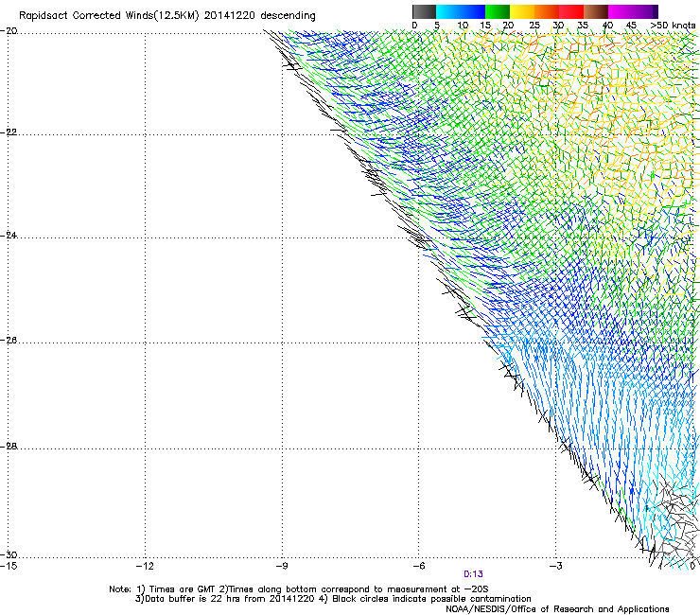Click the latitude label '-28'
This screenshot has height=615, width=700.
pos(9,447)
